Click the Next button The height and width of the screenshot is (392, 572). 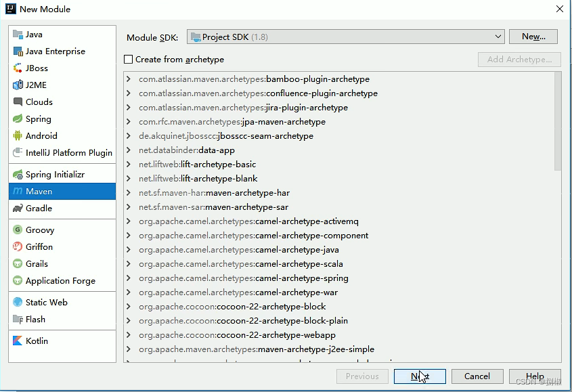click(420, 376)
